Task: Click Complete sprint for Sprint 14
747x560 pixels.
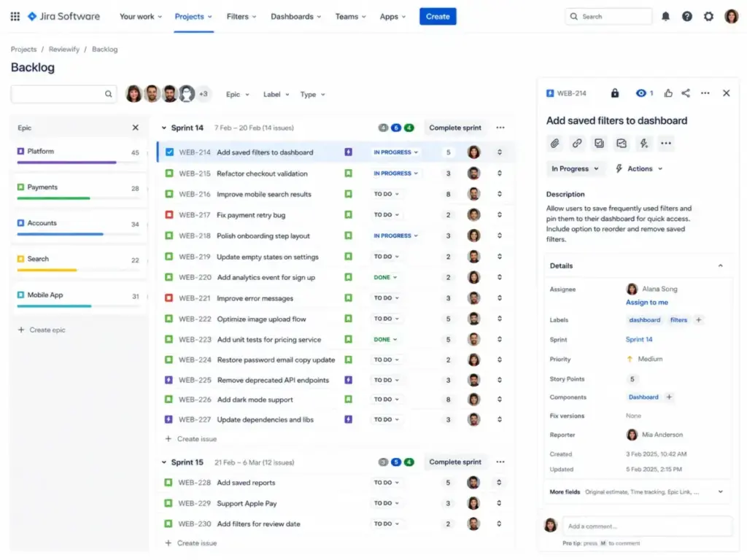Action: 455,128
